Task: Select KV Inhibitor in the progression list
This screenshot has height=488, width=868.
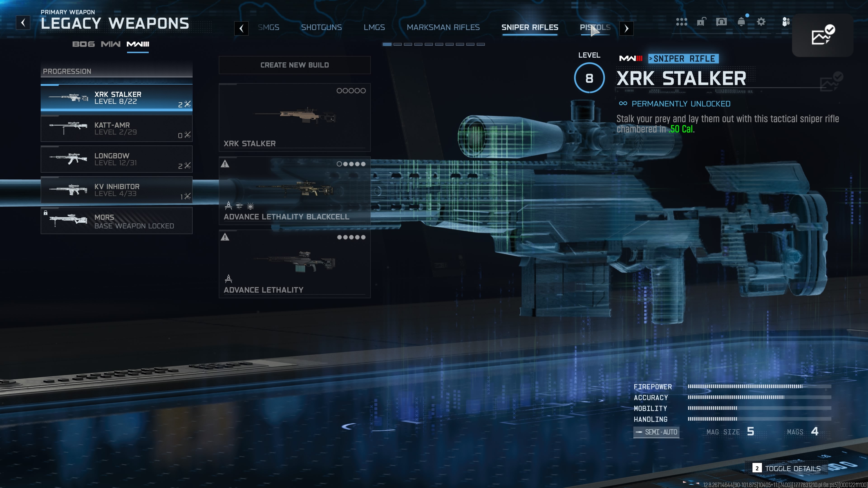Action: pos(117,190)
